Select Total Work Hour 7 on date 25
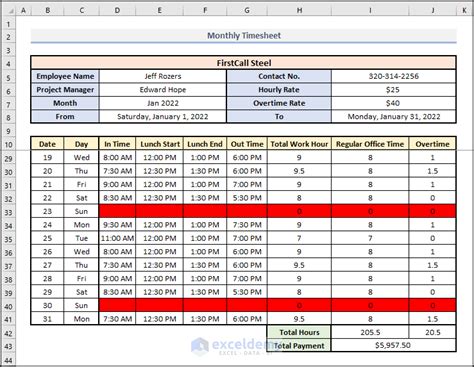This screenshot has width=474, height=367. [299, 238]
